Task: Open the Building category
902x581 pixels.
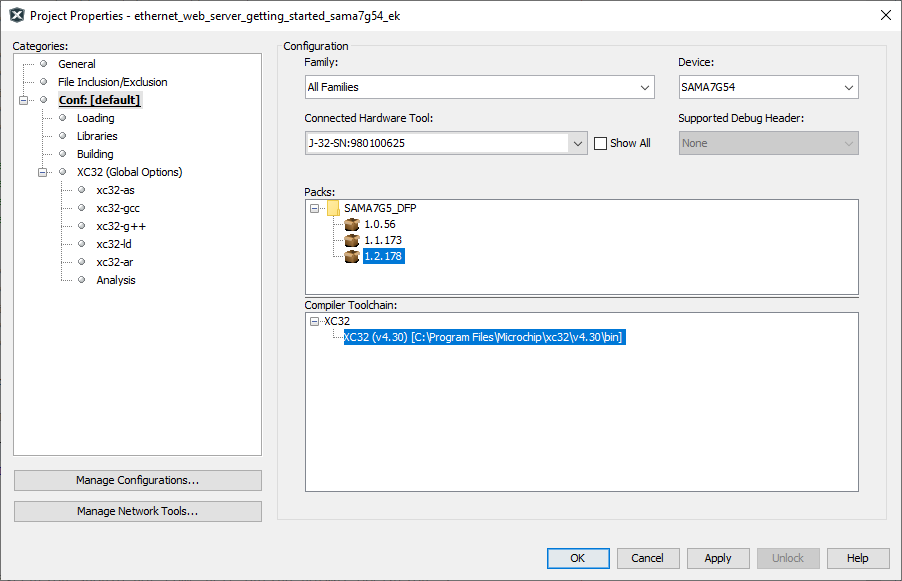Action: (95, 154)
